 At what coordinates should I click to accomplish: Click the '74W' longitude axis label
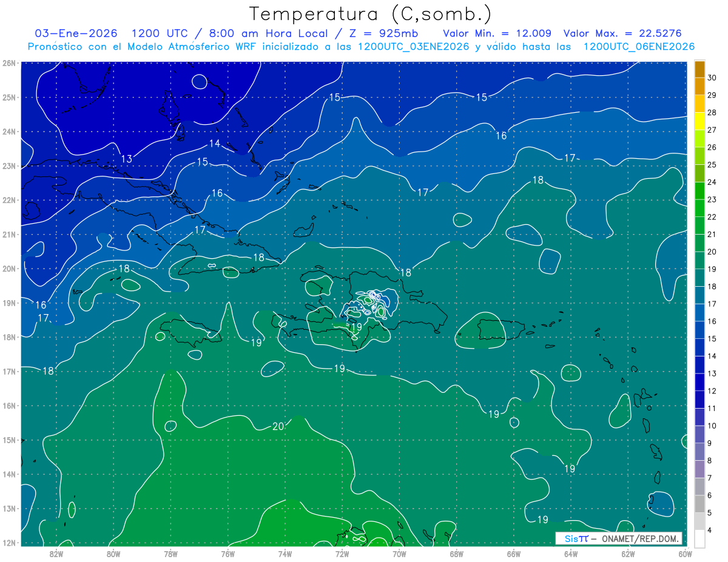click(285, 554)
